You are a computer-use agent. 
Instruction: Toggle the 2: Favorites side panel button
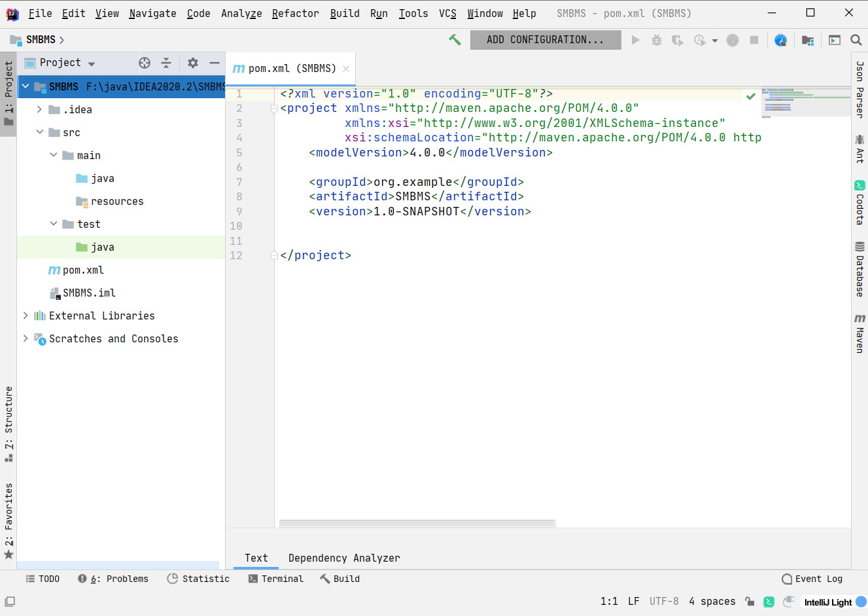(9, 521)
